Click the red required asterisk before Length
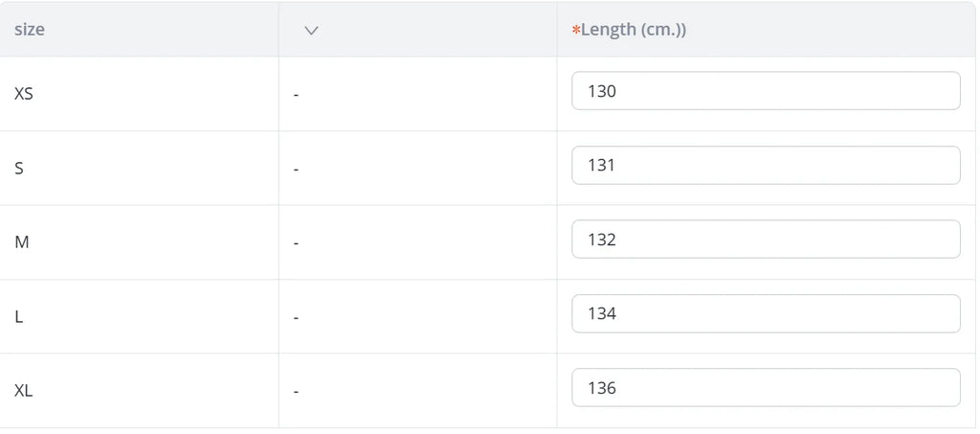This screenshot has width=980, height=434. click(x=576, y=31)
